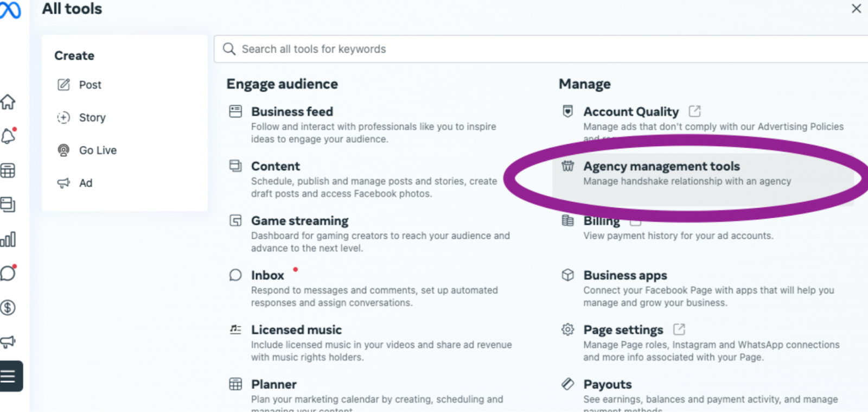This screenshot has height=412, width=868.
Task: Click the Meta logo icon
Action: 9,10
